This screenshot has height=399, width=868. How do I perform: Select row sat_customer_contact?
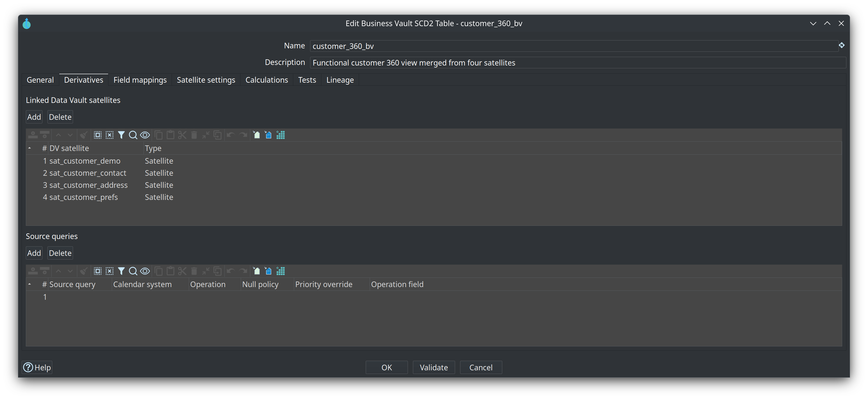(434, 173)
